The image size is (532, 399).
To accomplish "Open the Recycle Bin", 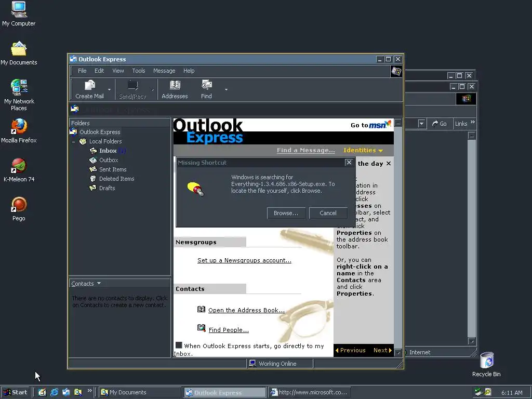I will click(x=486, y=364).
